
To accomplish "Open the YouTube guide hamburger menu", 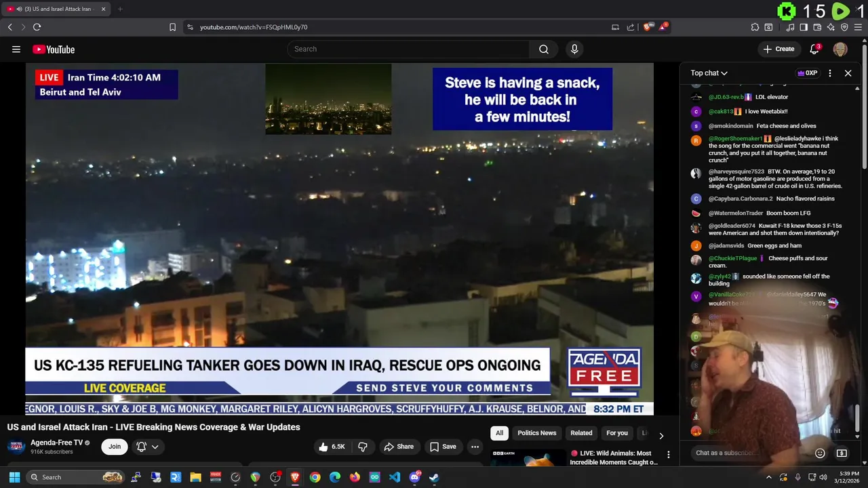I will 16,49.
